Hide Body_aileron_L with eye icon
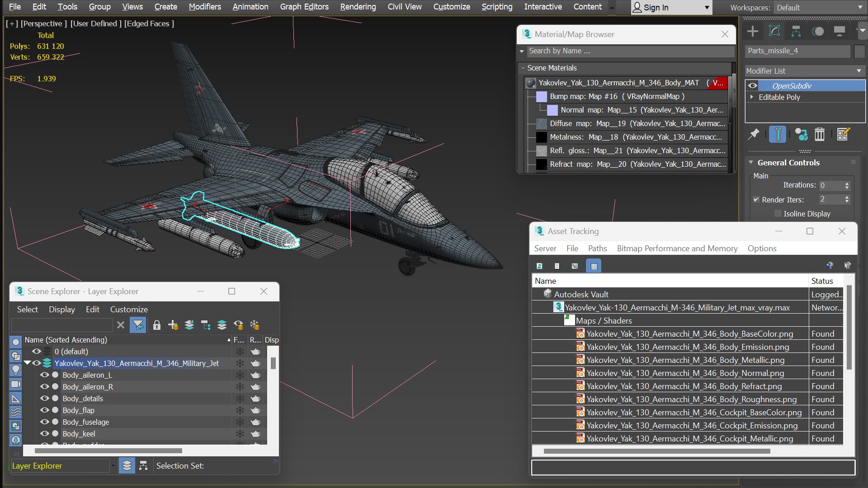This screenshot has width=868, height=488. (x=44, y=375)
